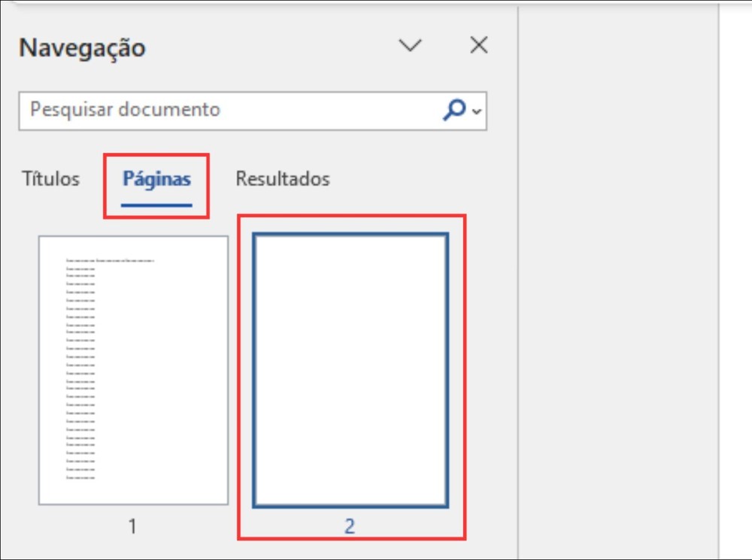Click the page number label 2
The width and height of the screenshot is (752, 560).
pos(350,526)
